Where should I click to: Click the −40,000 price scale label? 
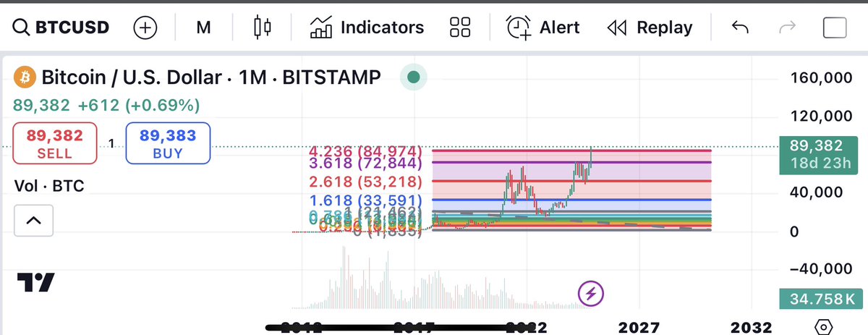point(822,269)
